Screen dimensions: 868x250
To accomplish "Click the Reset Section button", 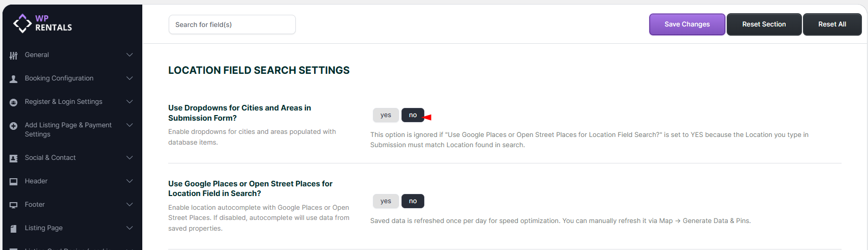I will (764, 24).
